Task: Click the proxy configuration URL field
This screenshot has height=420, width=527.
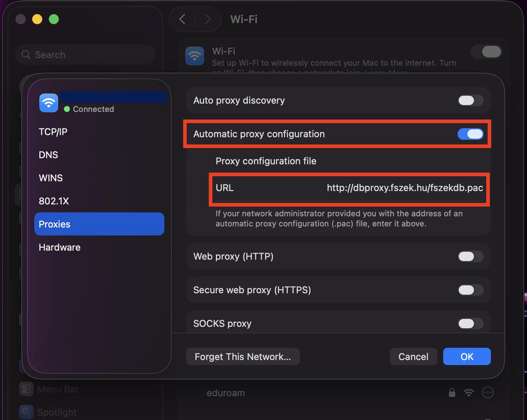Action: pos(405,188)
